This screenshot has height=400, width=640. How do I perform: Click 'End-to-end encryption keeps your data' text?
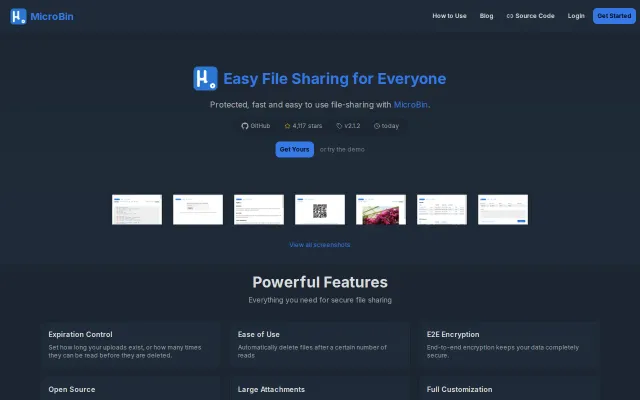coord(503,351)
